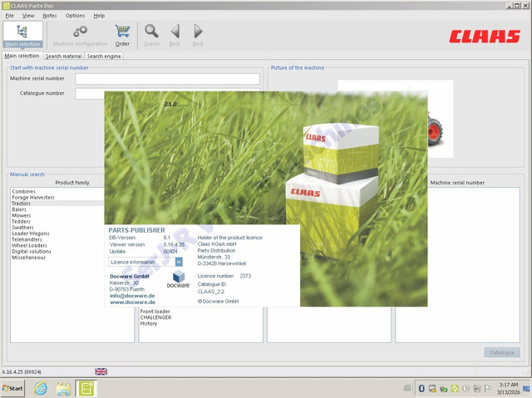Click the Next arrow toolbar icon

(x=198, y=32)
